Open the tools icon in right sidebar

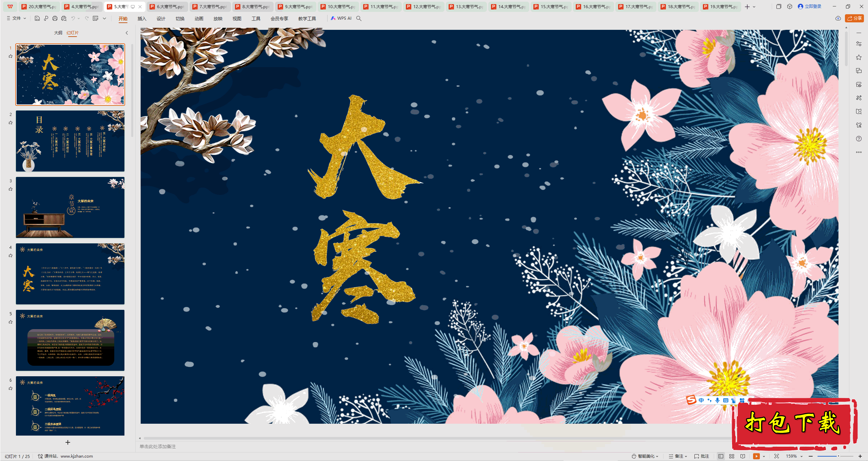click(859, 98)
